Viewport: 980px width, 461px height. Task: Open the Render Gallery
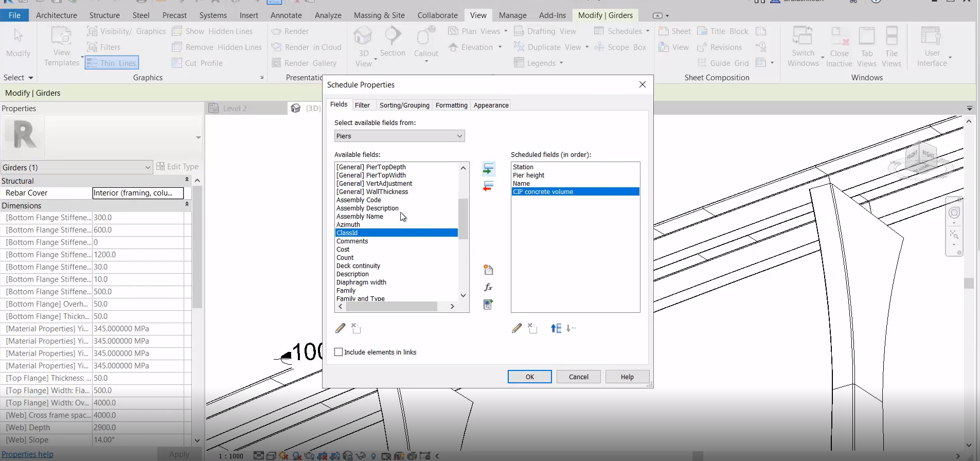[304, 63]
